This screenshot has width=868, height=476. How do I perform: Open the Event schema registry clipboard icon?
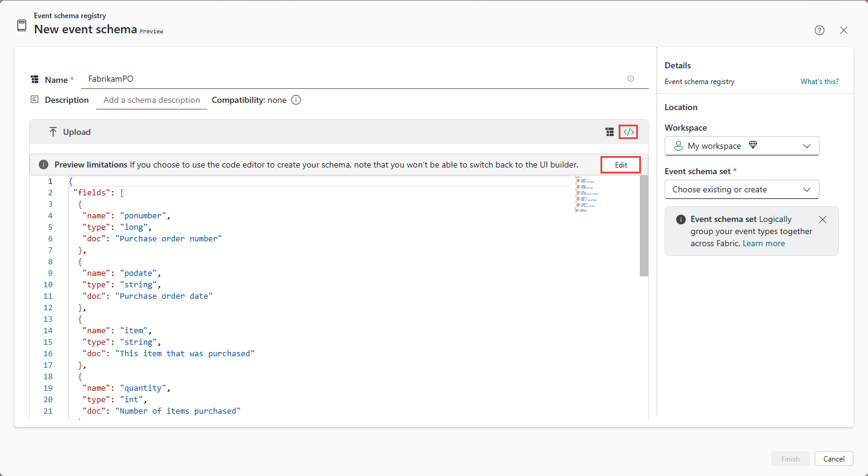point(22,25)
